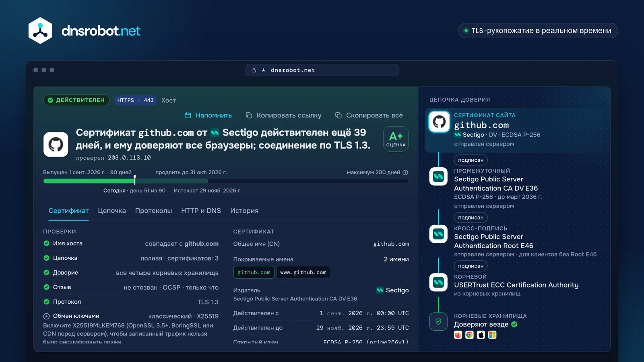This screenshot has width=644, height=362.
Task: Click the calendar icon beside Напомнить
Action: [188, 115]
